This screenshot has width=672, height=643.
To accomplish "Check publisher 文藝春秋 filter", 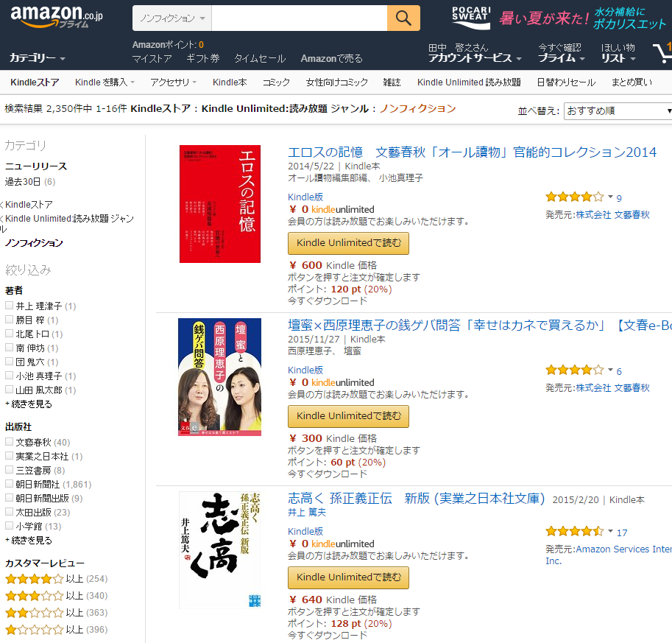I will 9,441.
